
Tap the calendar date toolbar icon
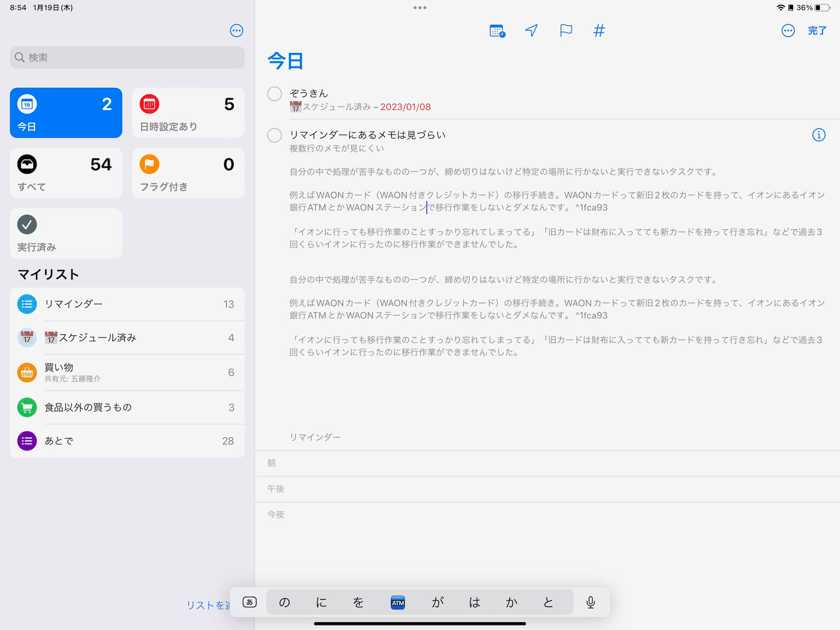(x=497, y=31)
